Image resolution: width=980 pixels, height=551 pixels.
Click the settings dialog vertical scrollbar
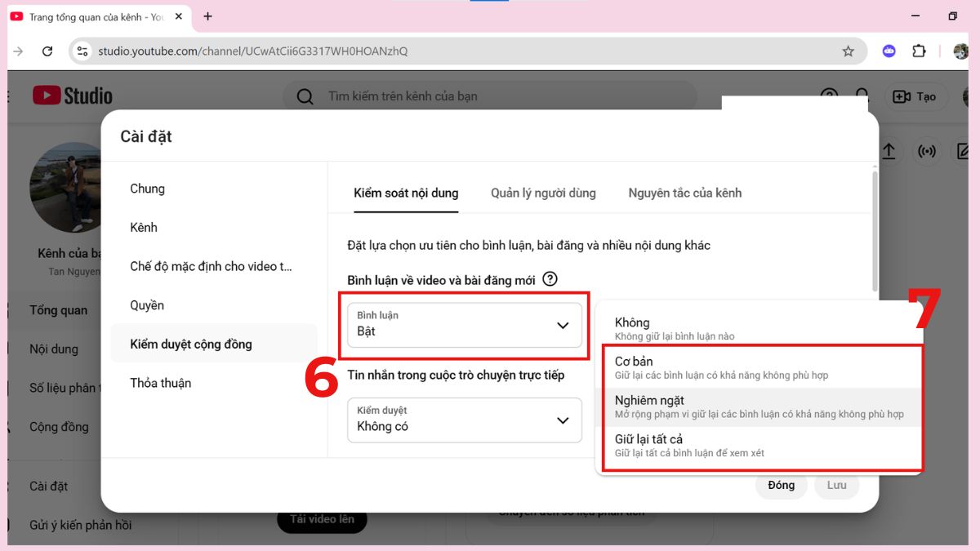[x=875, y=229]
